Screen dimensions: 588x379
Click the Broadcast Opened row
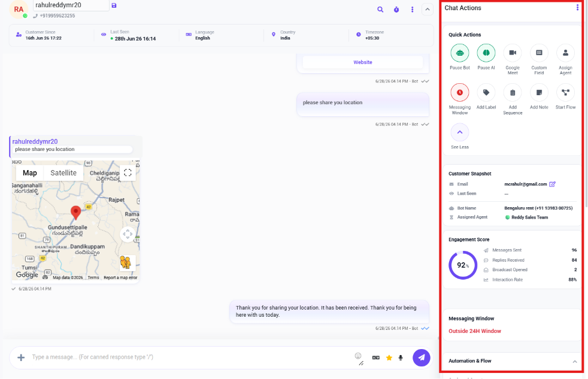(x=531, y=270)
